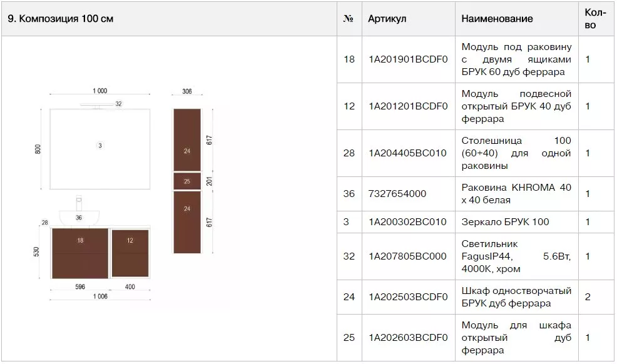Viewport: 617px width, 364px height.
Task: Click the open module labeled 12 in drawing
Action: point(130,253)
